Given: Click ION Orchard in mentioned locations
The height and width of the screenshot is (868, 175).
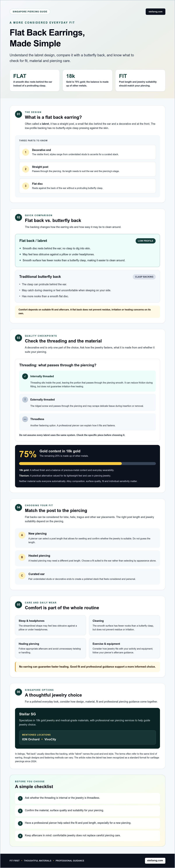Looking at the screenshot, I should pos(31,739).
